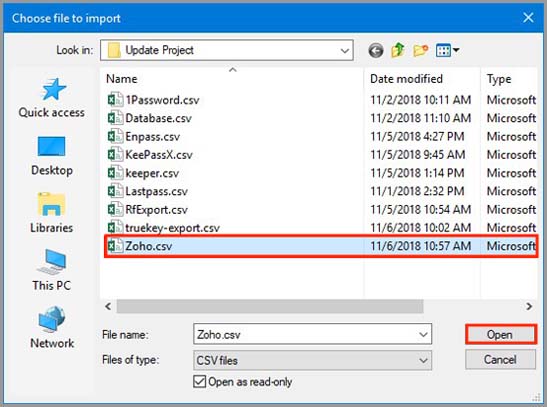Click the Back navigation arrow icon
This screenshot has height=407, width=547.
click(376, 51)
